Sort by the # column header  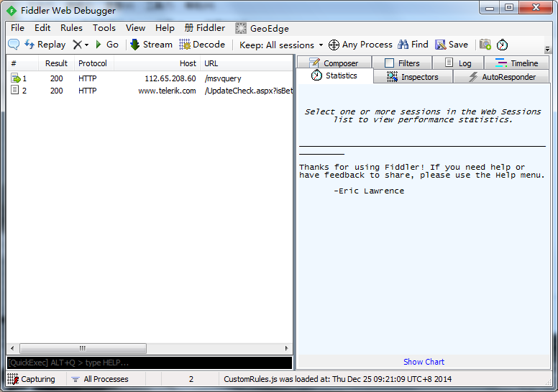click(22, 63)
